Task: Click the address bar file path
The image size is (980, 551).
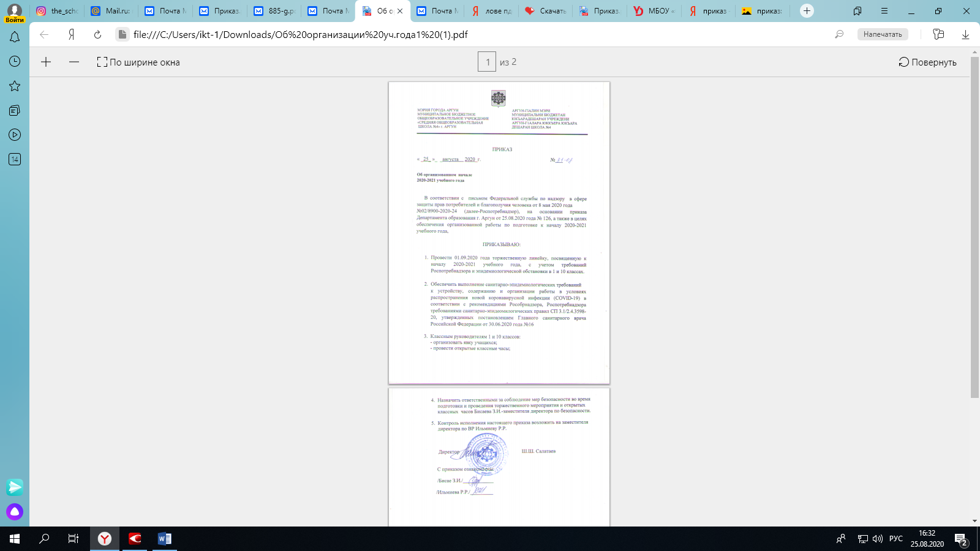Action: coord(300,34)
